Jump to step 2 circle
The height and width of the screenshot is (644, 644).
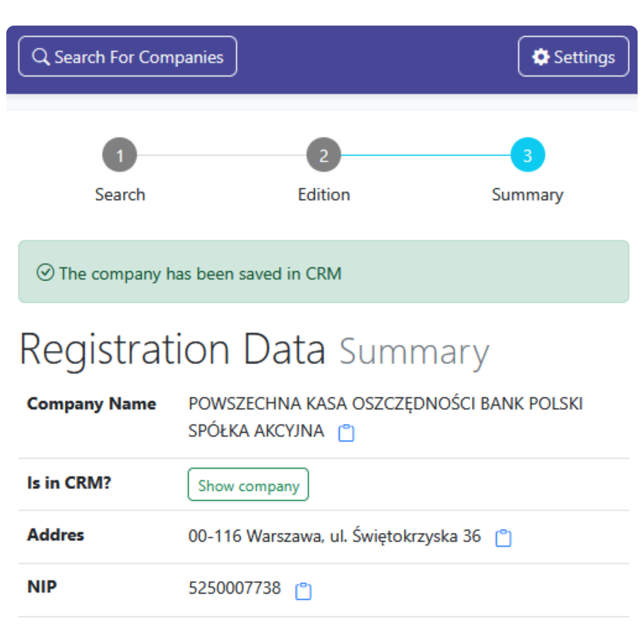324,155
